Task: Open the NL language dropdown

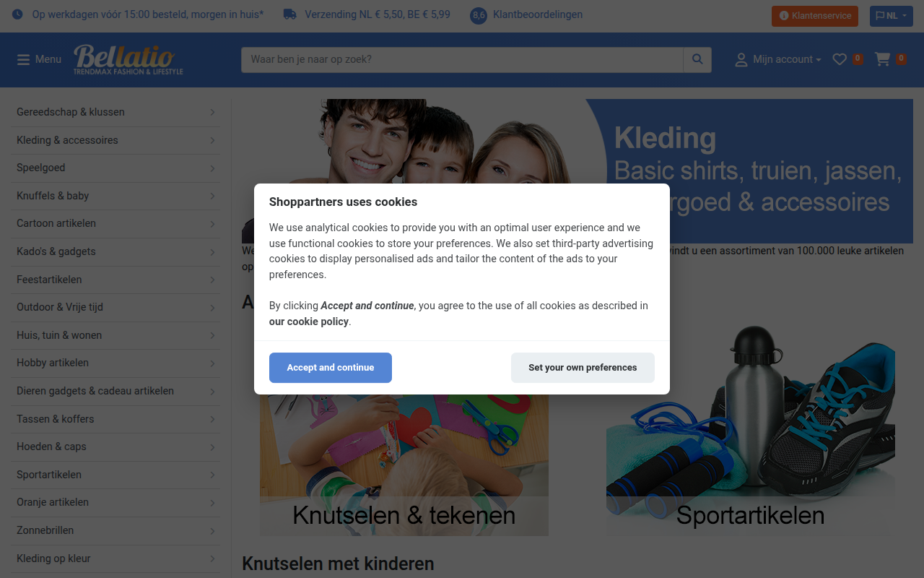Action: [892, 16]
